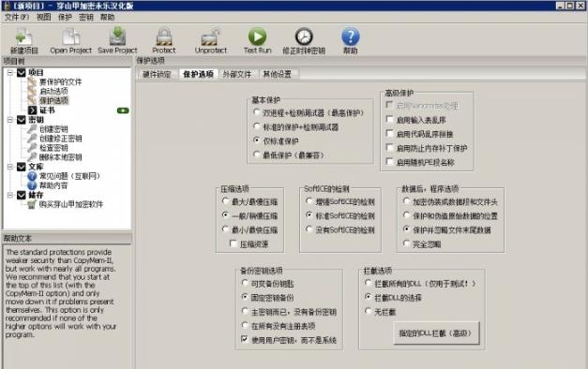Select 拦截所有的DLL（仅用于测试！）radio option
Screen dimensions: 588x369
(368, 283)
